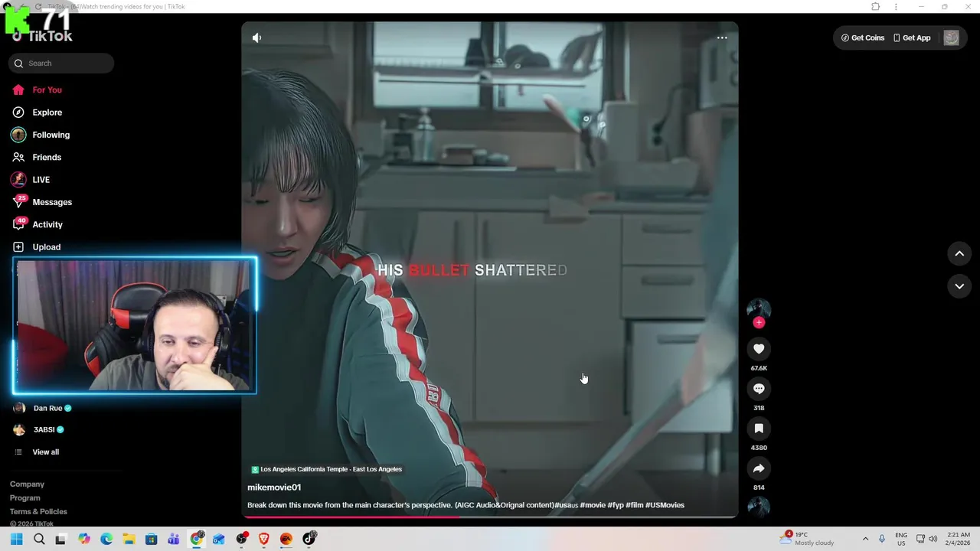This screenshot has height=551, width=980.
Task: Mute the video with the speaker icon
Action: [256, 37]
